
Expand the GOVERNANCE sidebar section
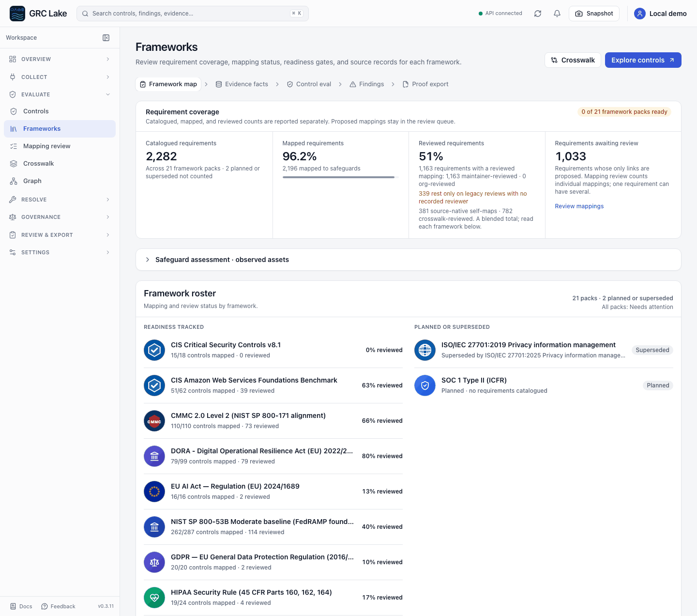60,217
